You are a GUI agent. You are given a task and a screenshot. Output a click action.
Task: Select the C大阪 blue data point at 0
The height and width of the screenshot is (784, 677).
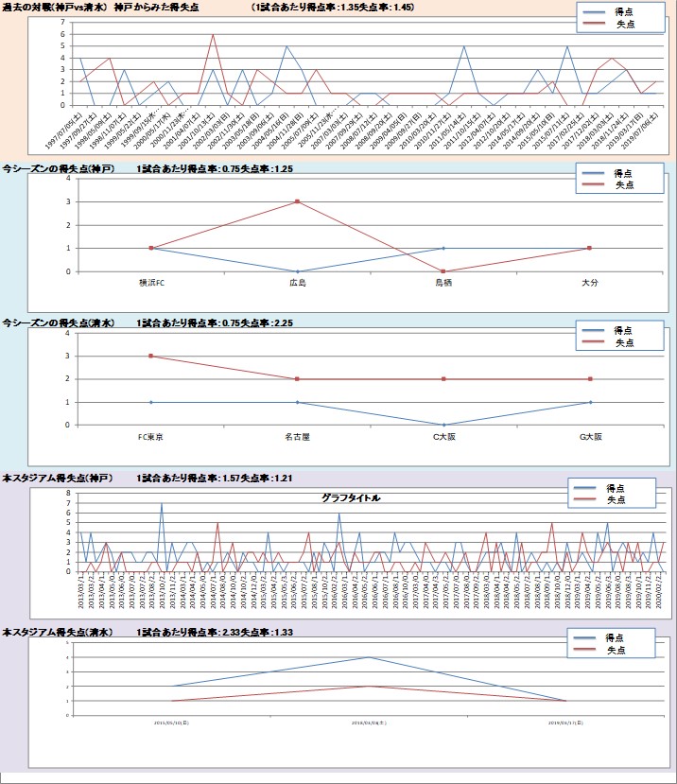tap(443, 425)
